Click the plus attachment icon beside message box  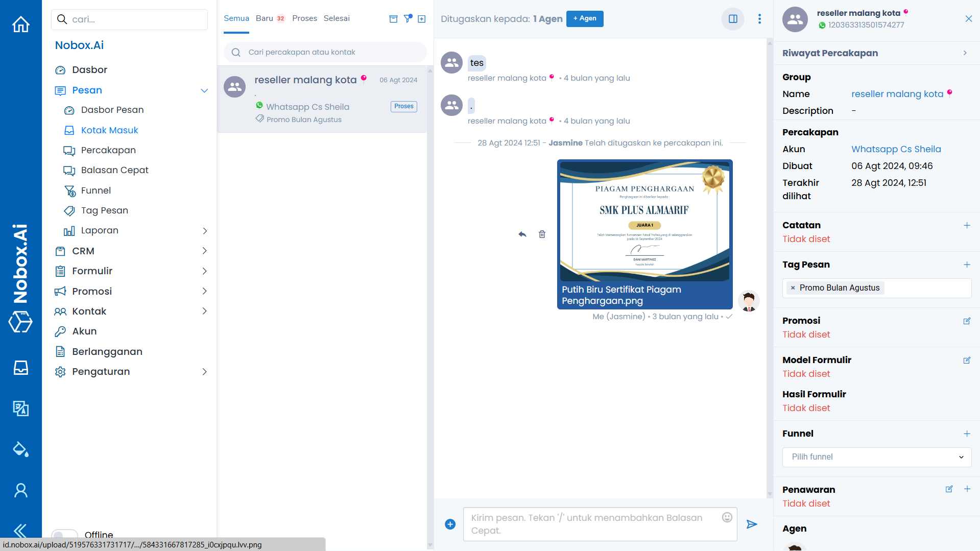[450, 524]
